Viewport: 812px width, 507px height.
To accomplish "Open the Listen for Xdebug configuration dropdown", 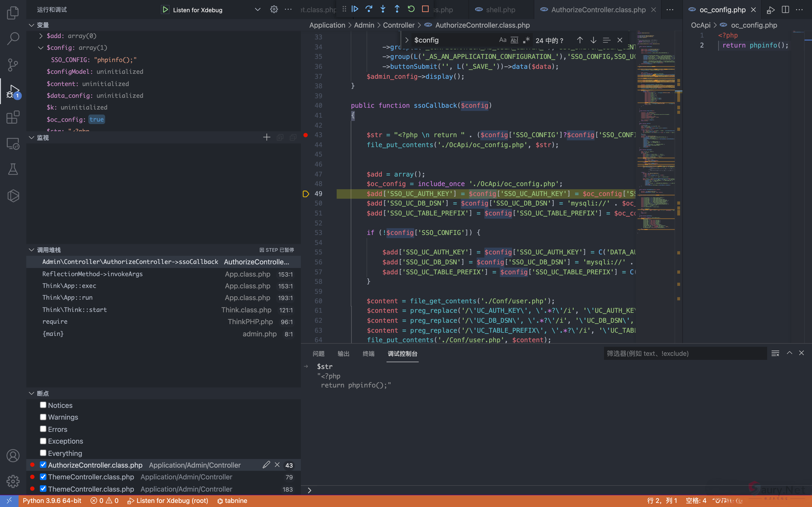I will (257, 9).
